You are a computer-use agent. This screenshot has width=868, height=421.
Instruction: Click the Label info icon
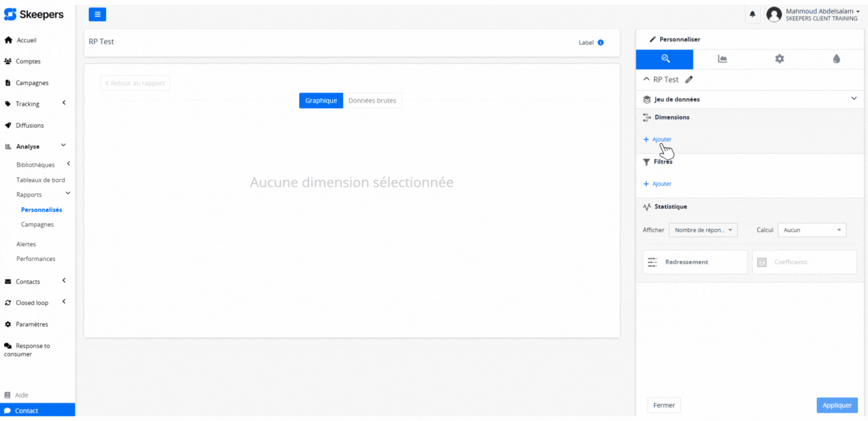(600, 43)
